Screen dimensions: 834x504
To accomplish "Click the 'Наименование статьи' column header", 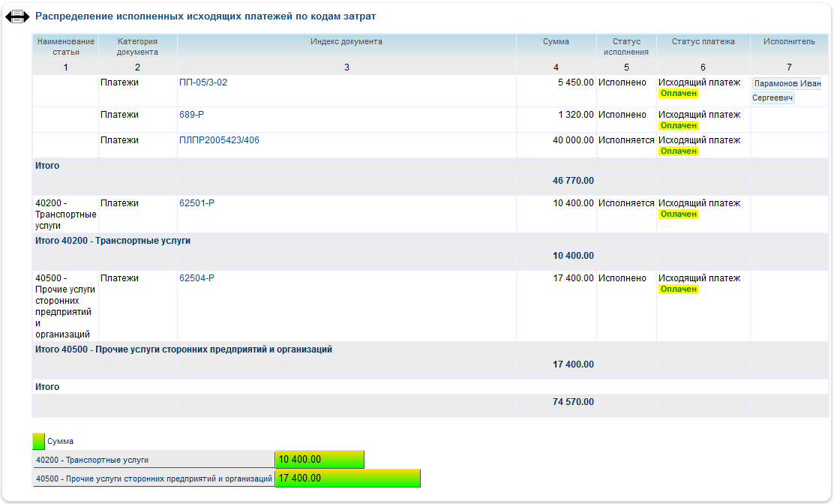I will pyautogui.click(x=65, y=46).
